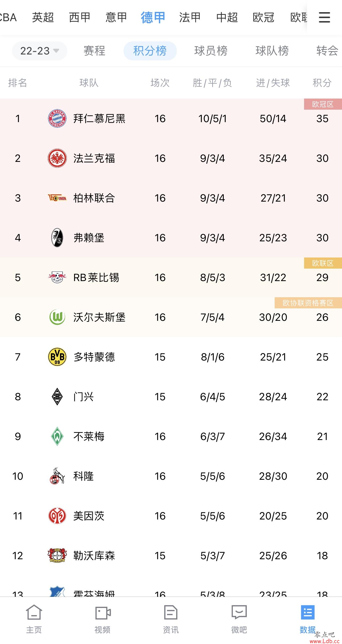Tap the Mainz 05 logo
This screenshot has width=342, height=644.
click(x=57, y=516)
